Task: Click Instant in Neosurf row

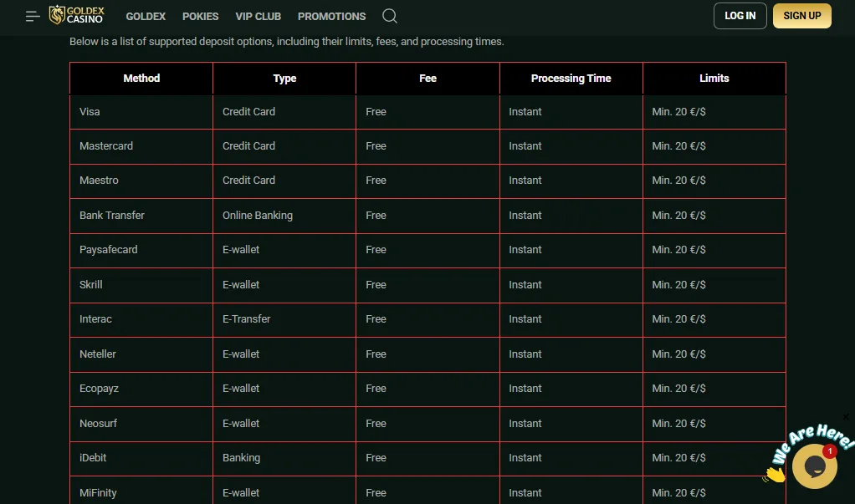Action: tap(571, 424)
